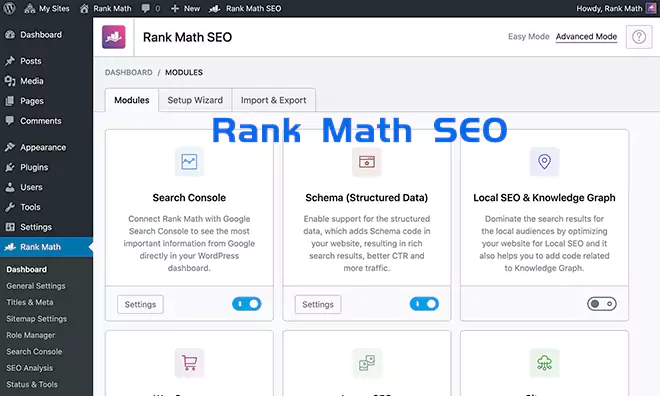This screenshot has width=660, height=396.
Task: Open General Settings submenu item
Action: (36, 286)
